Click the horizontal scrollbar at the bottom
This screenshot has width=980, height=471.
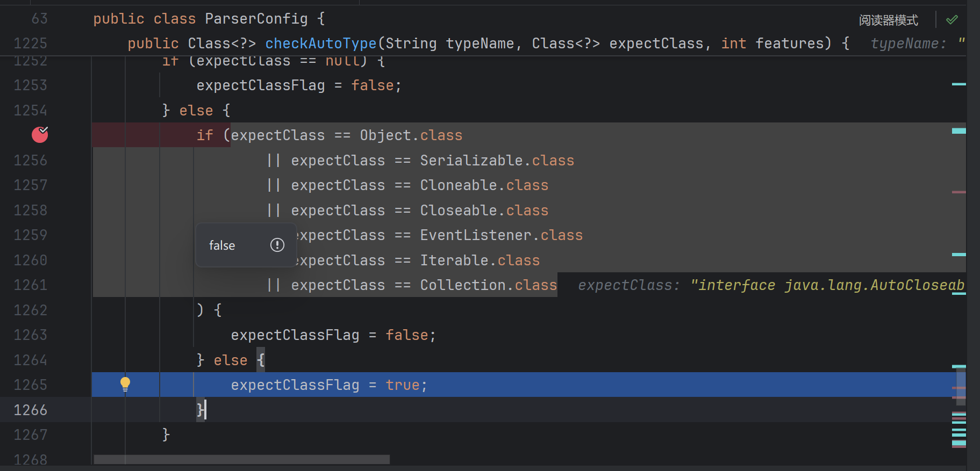click(241, 459)
